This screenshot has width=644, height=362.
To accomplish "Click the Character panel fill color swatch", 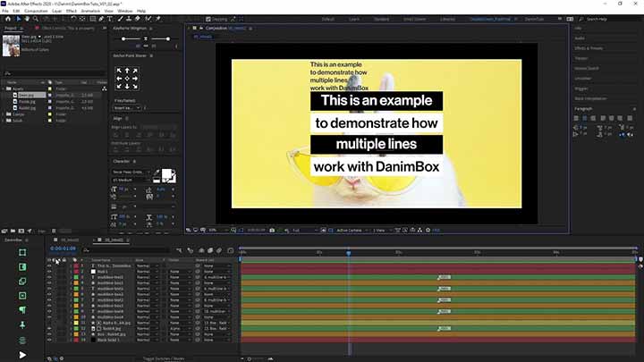I will [167, 174].
